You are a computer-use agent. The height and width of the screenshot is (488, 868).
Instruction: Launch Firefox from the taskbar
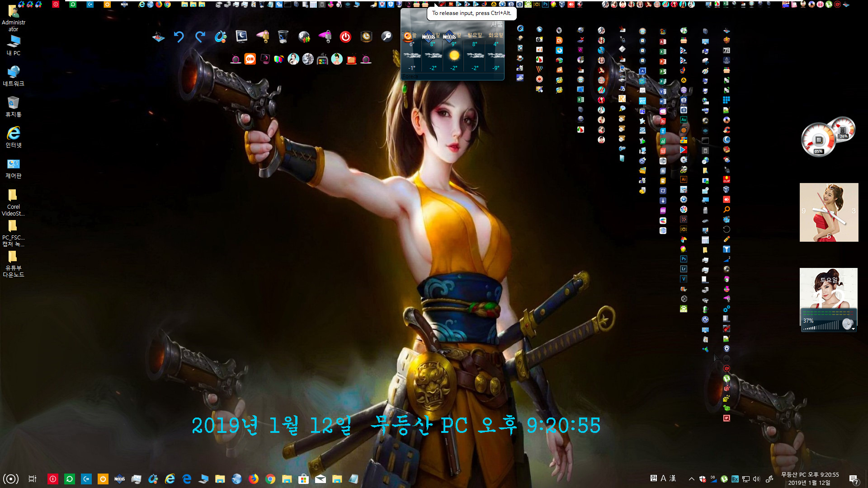[254, 479]
